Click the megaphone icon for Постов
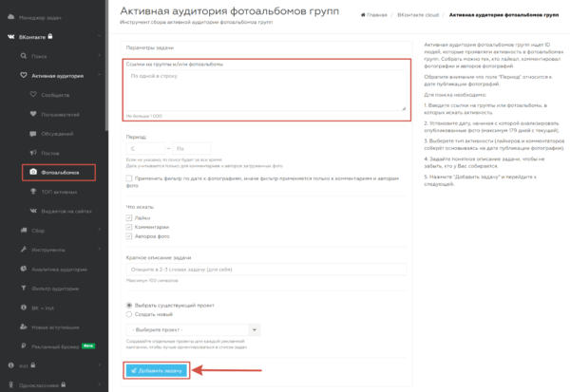This screenshot has height=392, width=570. tap(33, 153)
